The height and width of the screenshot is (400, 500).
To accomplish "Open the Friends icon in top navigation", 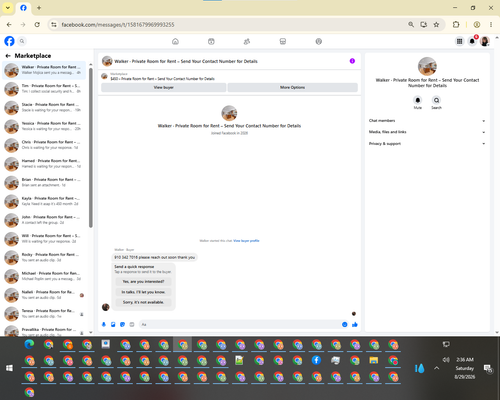I will (x=247, y=41).
